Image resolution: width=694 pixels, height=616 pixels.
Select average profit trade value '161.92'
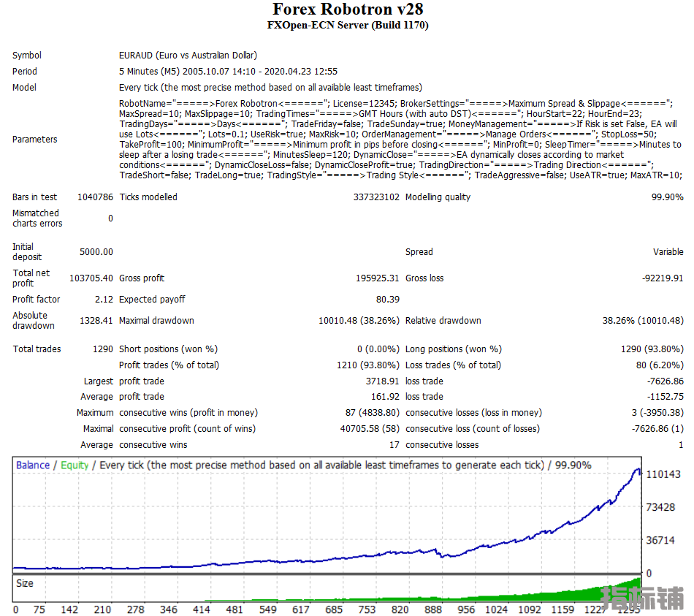(x=385, y=397)
